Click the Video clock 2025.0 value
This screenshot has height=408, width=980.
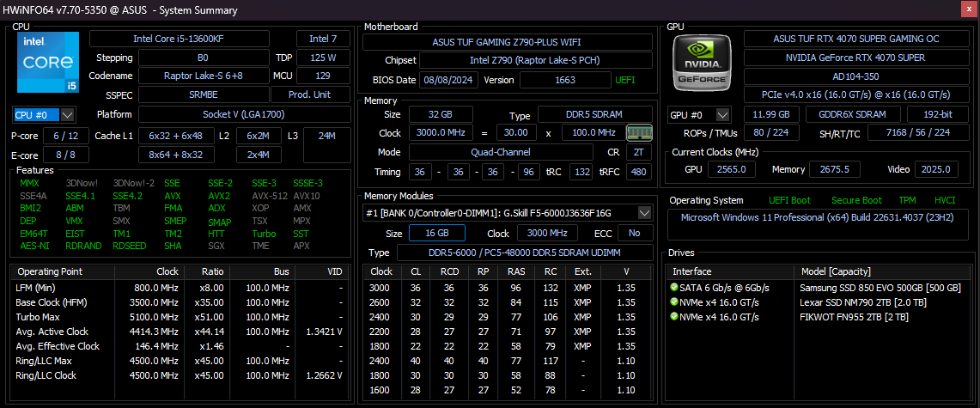937,169
